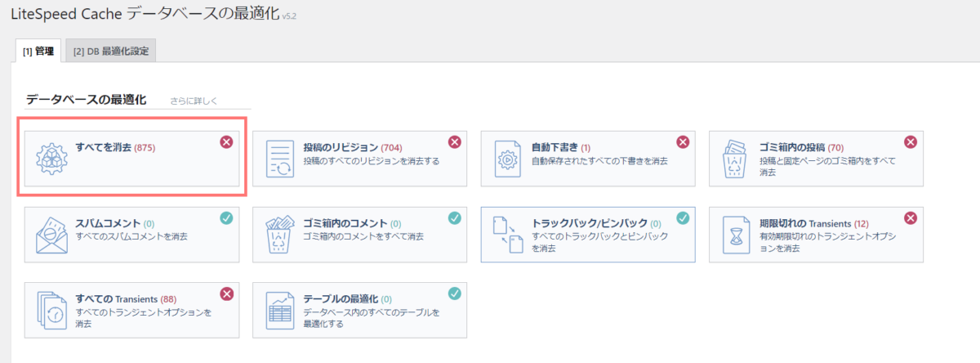The height and width of the screenshot is (363, 980).
Task: Click the red X badge on すべてを消去
Action: tap(226, 142)
